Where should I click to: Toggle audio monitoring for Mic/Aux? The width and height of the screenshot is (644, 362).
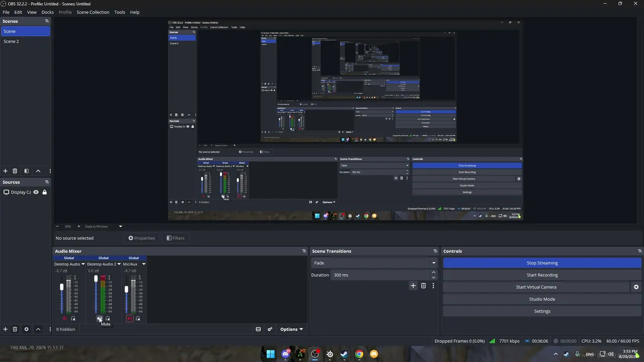click(138, 319)
